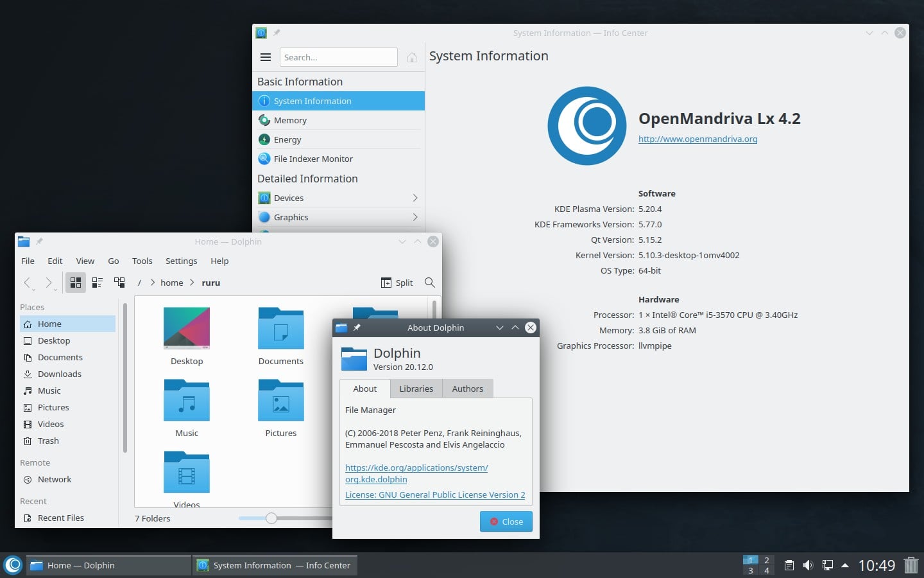
Task: Open the search magnifier in Dolphin toolbar
Action: 429,283
